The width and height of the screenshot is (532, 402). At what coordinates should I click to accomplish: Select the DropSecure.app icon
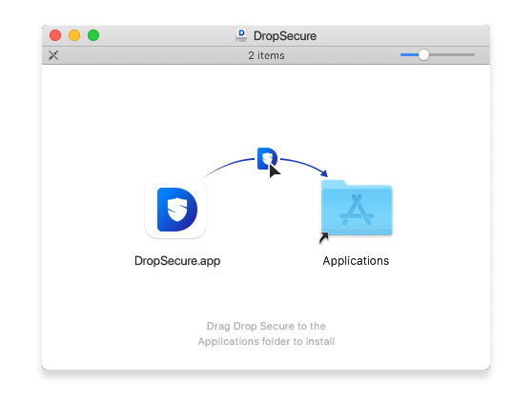[x=175, y=209]
